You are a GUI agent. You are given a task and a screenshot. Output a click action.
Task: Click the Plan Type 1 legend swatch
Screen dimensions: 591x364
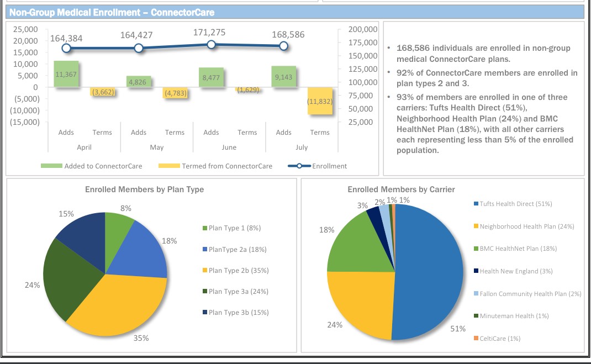tap(204, 228)
